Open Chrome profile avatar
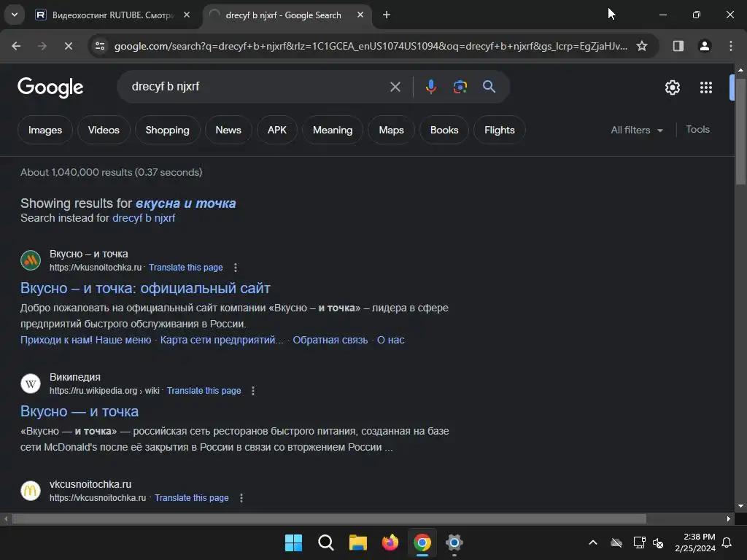Screen dimensions: 747x560 click(704, 46)
